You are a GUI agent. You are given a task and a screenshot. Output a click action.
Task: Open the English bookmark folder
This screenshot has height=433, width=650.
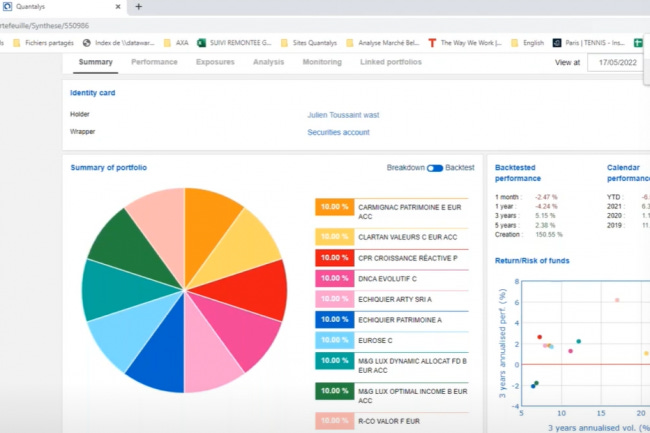(x=527, y=43)
